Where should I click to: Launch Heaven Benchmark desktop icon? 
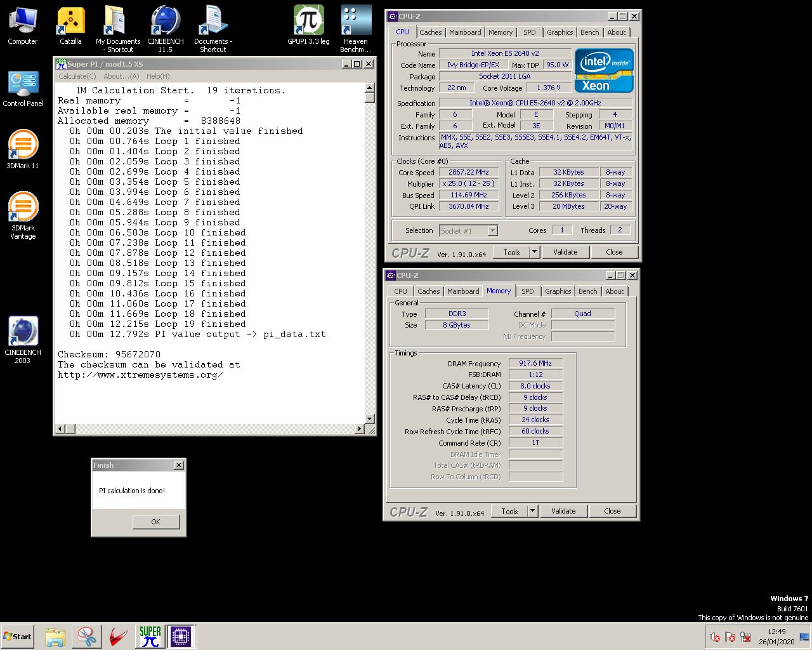click(355, 29)
